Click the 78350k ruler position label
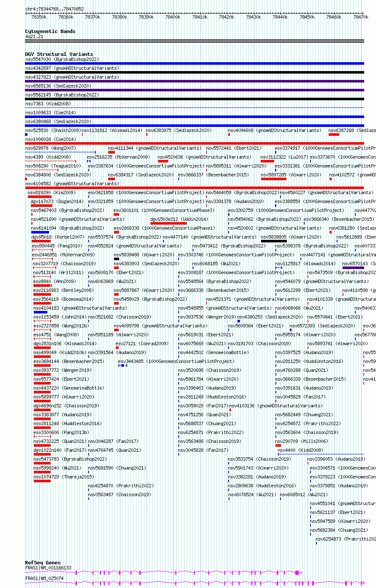The height and width of the screenshot is (588, 376). tap(39, 17)
